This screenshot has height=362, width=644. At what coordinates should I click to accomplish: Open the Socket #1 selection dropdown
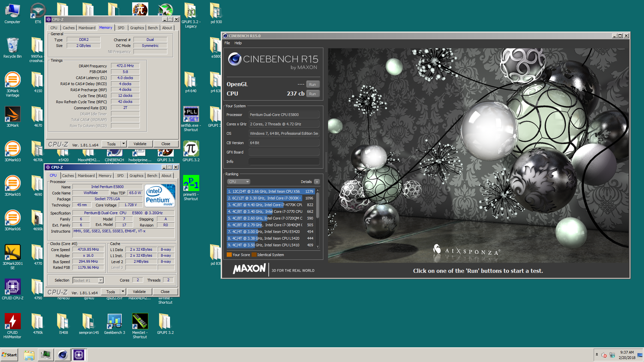88,281
